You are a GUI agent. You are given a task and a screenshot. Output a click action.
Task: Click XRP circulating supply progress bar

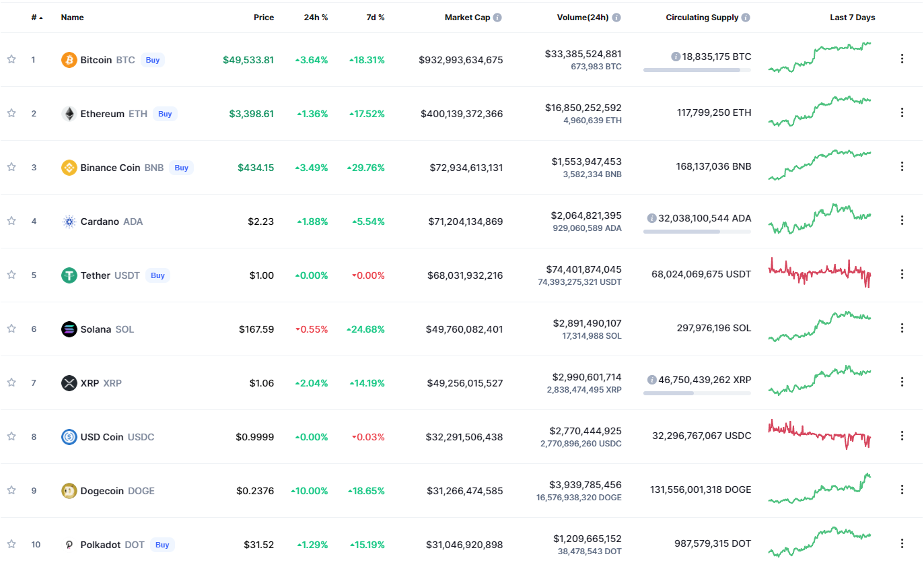point(697,393)
